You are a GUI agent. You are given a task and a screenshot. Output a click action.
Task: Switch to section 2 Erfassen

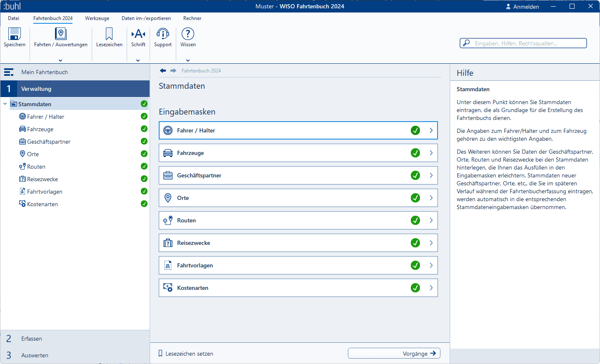click(75, 339)
